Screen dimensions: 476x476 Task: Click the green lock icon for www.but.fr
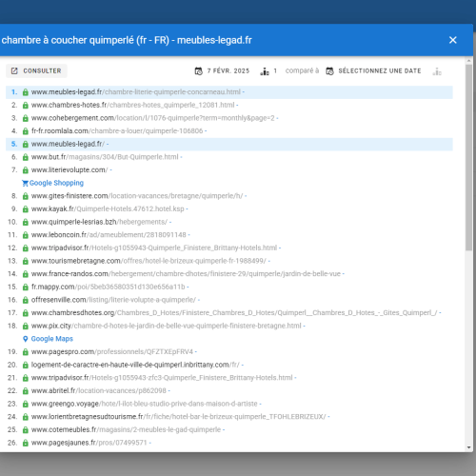point(26,157)
